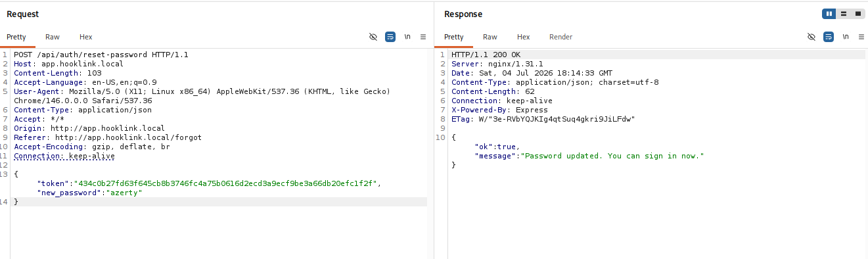868x259 pixels.
Task: Click the User-Agent Mozilla/5.0 header line
Action: click(202, 91)
